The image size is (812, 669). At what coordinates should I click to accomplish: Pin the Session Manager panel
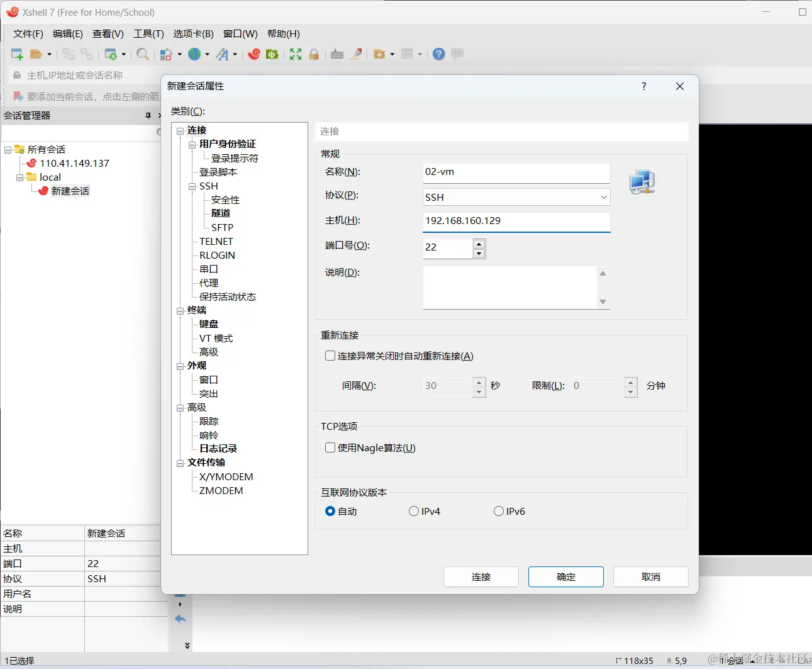[148, 116]
